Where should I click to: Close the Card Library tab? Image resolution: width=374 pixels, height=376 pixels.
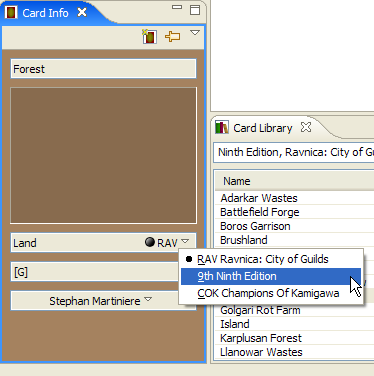306,127
